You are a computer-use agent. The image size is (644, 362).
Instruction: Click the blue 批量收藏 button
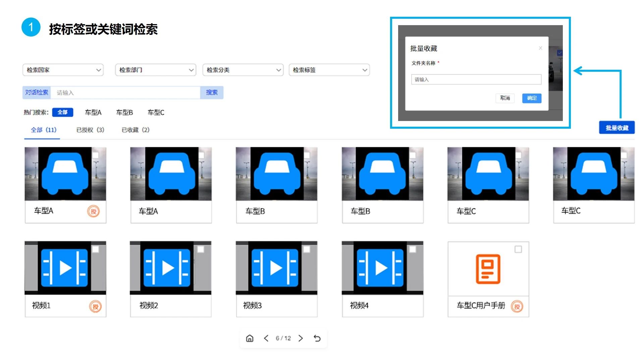(616, 128)
